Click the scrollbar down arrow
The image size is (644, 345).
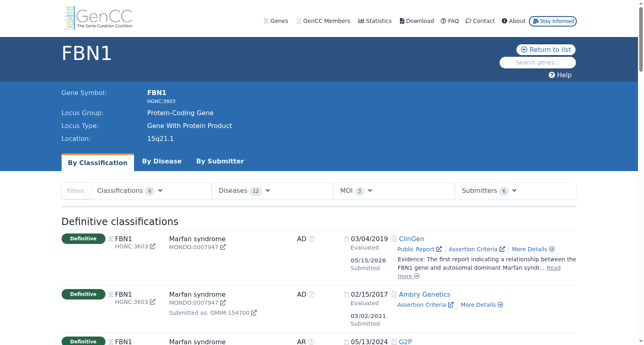641,341
